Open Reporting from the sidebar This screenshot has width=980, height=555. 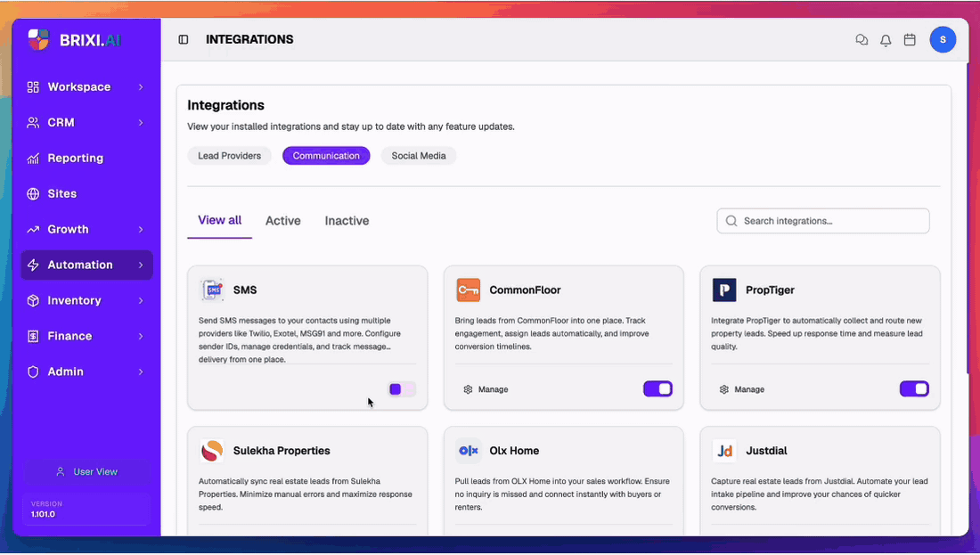[87, 158]
